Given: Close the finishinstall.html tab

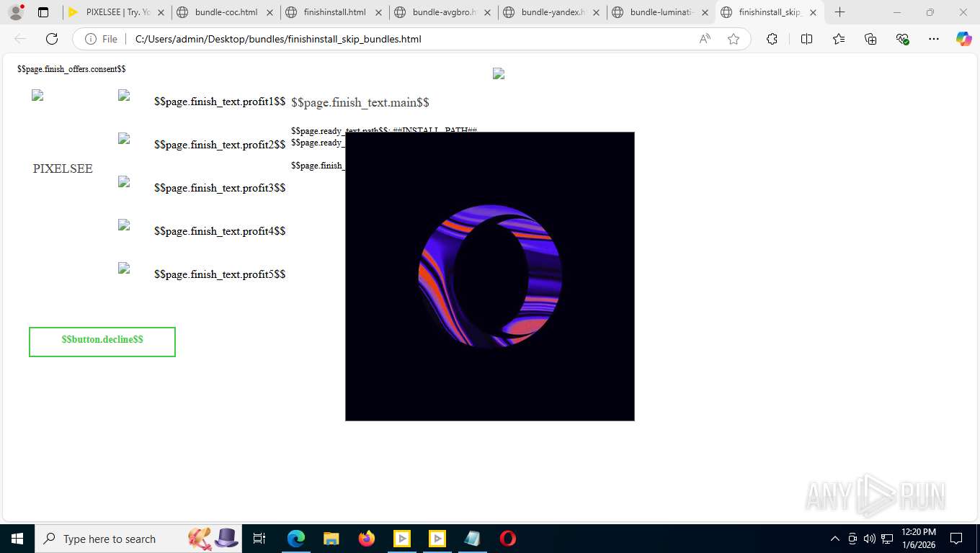Looking at the screenshot, I should (x=379, y=12).
